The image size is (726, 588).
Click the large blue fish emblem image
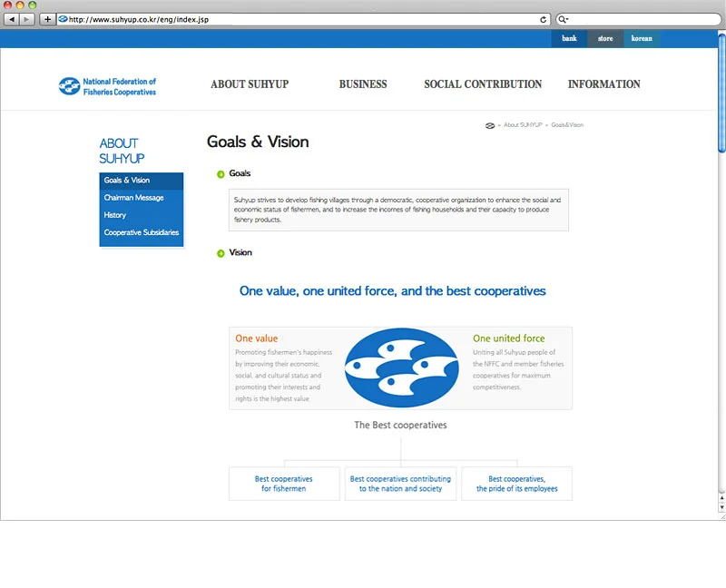(401, 368)
